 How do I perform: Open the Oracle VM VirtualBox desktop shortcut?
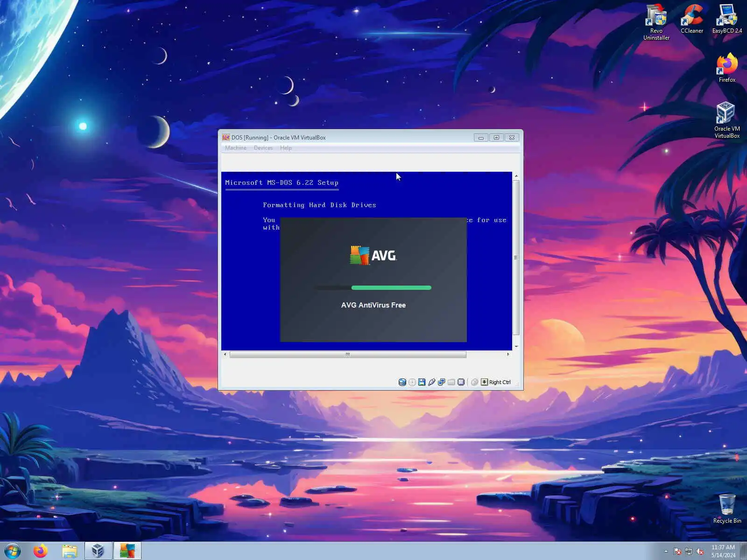coord(727,120)
